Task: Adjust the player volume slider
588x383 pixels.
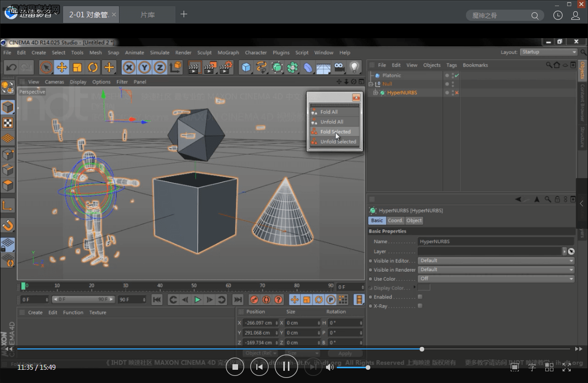Action: [352, 368]
